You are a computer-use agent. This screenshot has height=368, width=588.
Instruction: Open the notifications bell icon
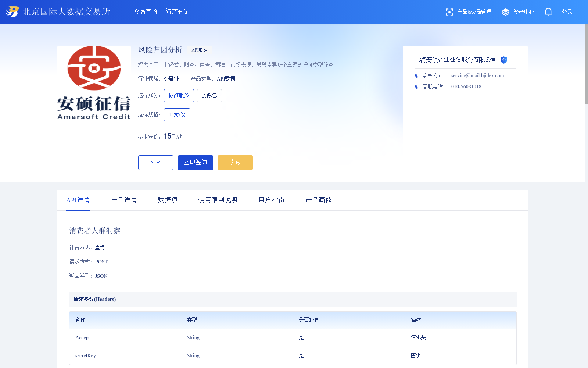(x=548, y=12)
